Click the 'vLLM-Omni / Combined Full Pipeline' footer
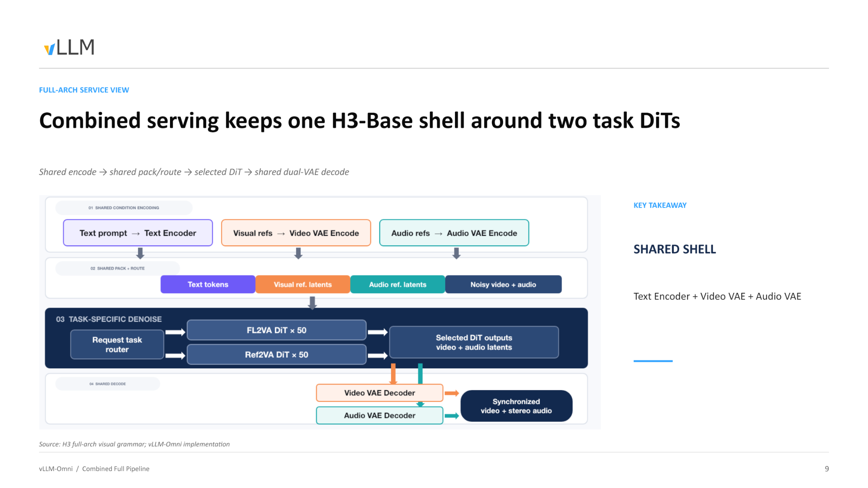Viewport: 868px width, 488px height. pos(94,469)
